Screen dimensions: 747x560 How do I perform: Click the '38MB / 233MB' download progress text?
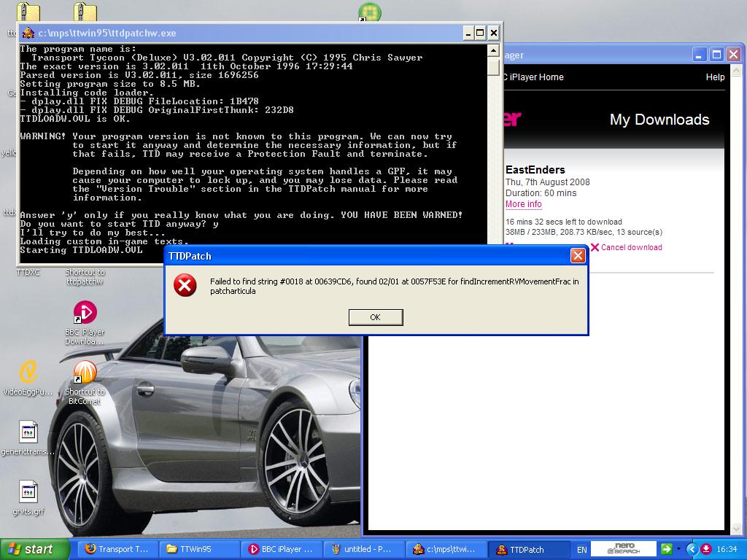point(531,233)
